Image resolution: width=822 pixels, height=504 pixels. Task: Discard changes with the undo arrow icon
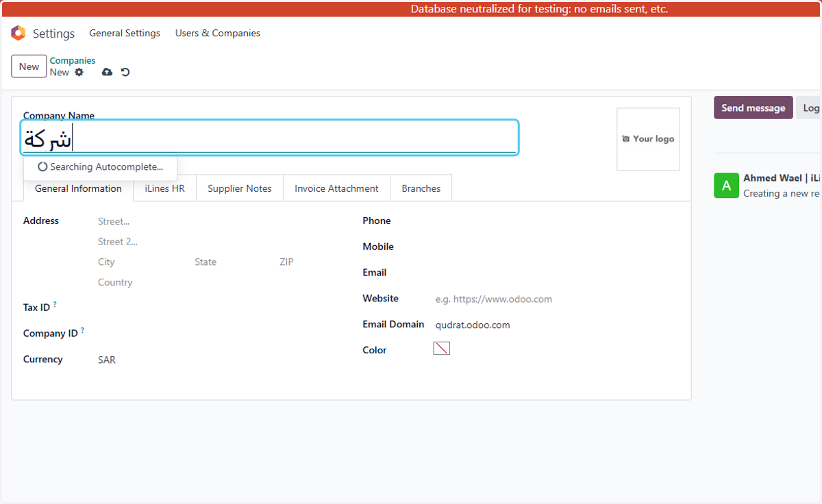(125, 72)
